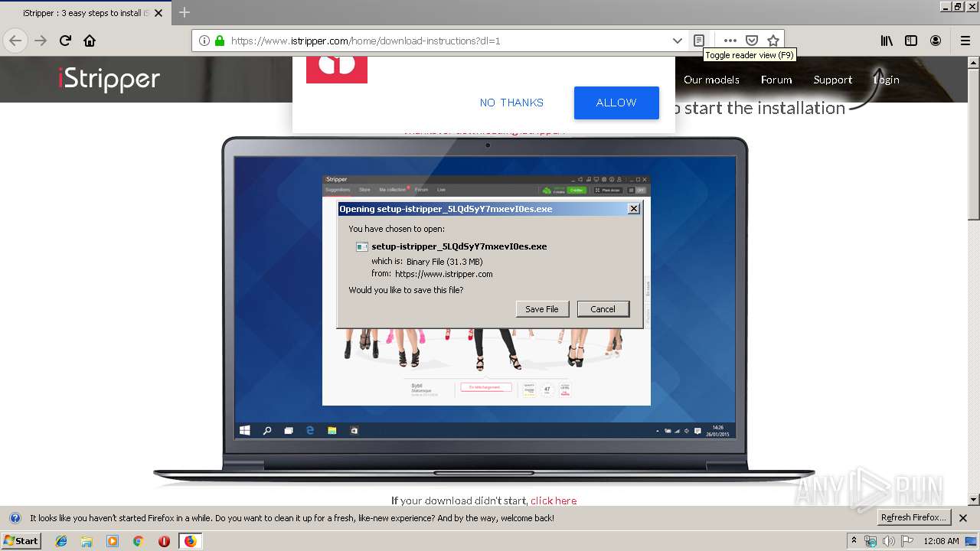Bookmark this page with the star
Viewport: 980px width, 551px height.
(x=773, y=41)
